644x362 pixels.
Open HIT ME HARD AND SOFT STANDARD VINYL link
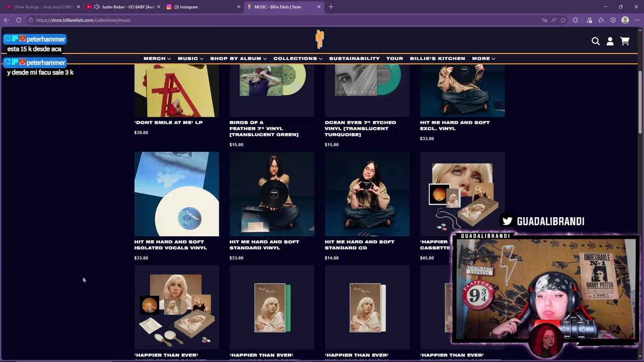point(264,245)
